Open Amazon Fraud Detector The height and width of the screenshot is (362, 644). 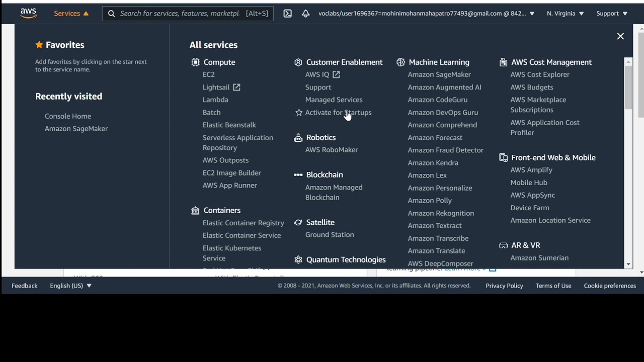(x=445, y=150)
